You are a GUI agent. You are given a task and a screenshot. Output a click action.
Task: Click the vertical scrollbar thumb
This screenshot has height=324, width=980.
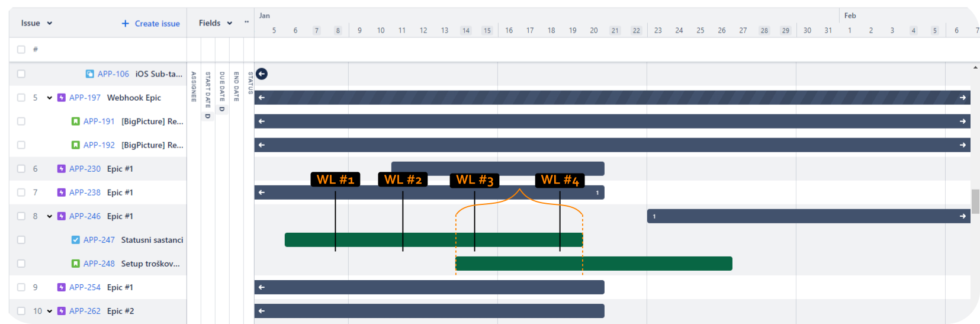(x=975, y=201)
